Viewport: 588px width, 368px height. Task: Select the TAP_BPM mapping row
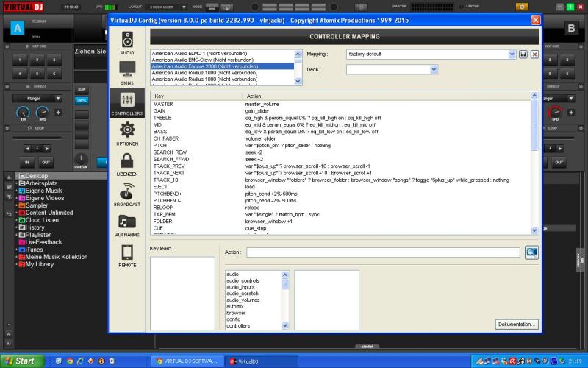[x=342, y=214]
